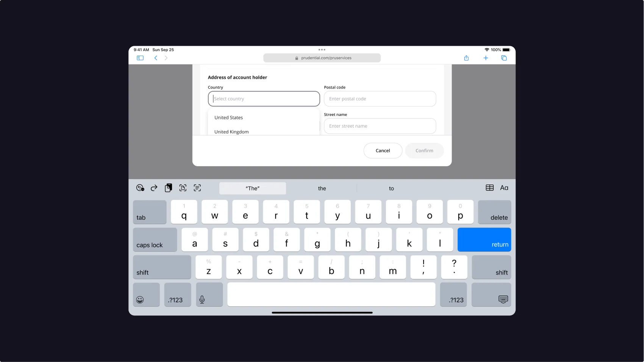This screenshot has width=644, height=362.
Task: Tap the microphone dictation key
Action: coord(209,295)
